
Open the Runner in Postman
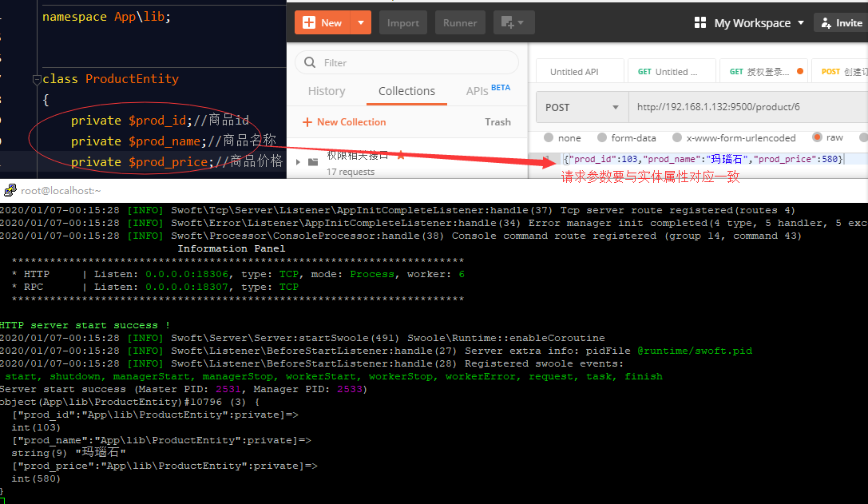click(460, 22)
